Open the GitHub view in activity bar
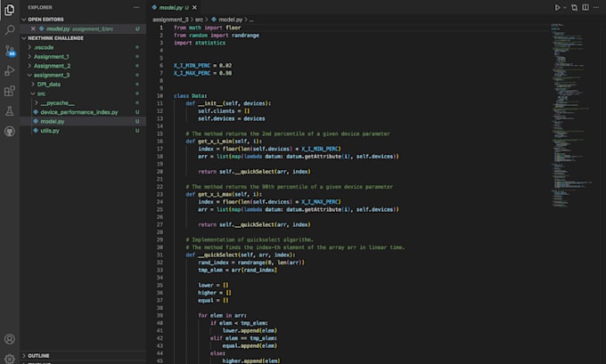Viewport: 606px width, 364px height. tap(10, 132)
